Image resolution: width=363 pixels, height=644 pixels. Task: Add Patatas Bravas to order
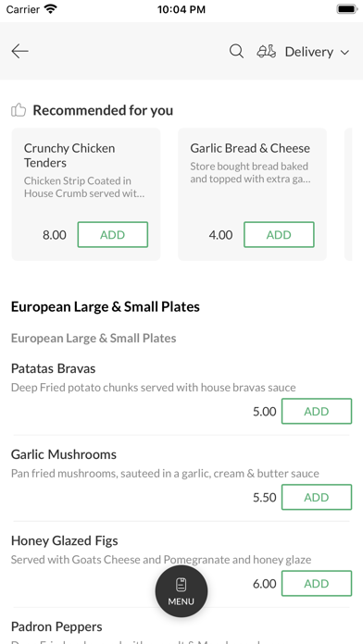pyautogui.click(x=317, y=411)
